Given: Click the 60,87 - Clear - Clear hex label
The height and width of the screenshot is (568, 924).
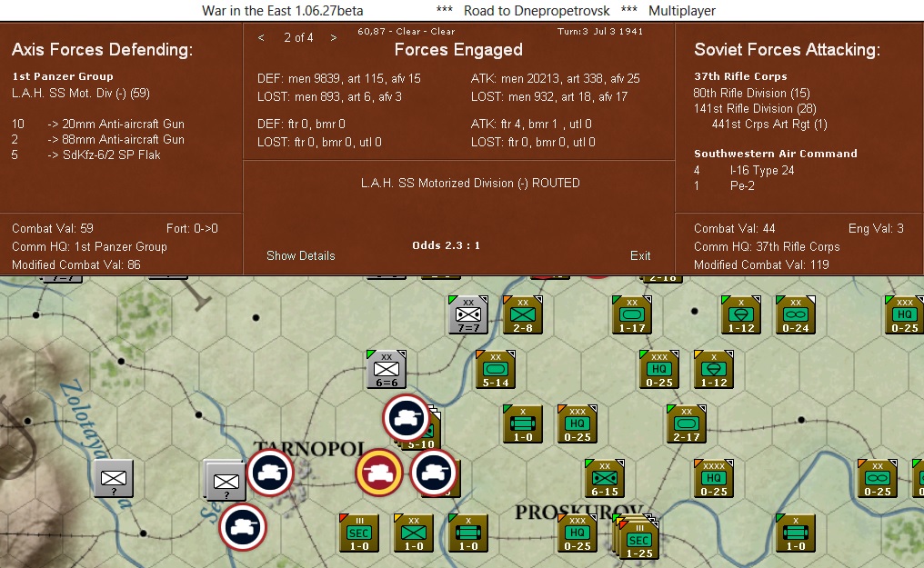Looking at the screenshot, I should [406, 31].
